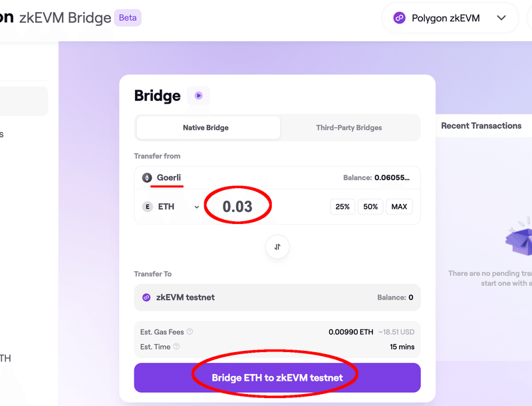The width and height of the screenshot is (532, 406).
Task: Set the amount to 50%
Action: click(370, 207)
